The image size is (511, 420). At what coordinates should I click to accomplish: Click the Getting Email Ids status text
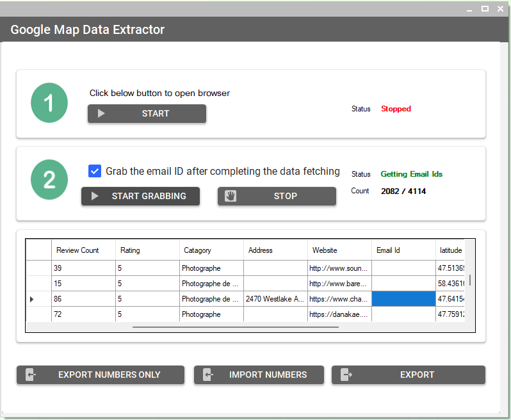[x=411, y=174]
